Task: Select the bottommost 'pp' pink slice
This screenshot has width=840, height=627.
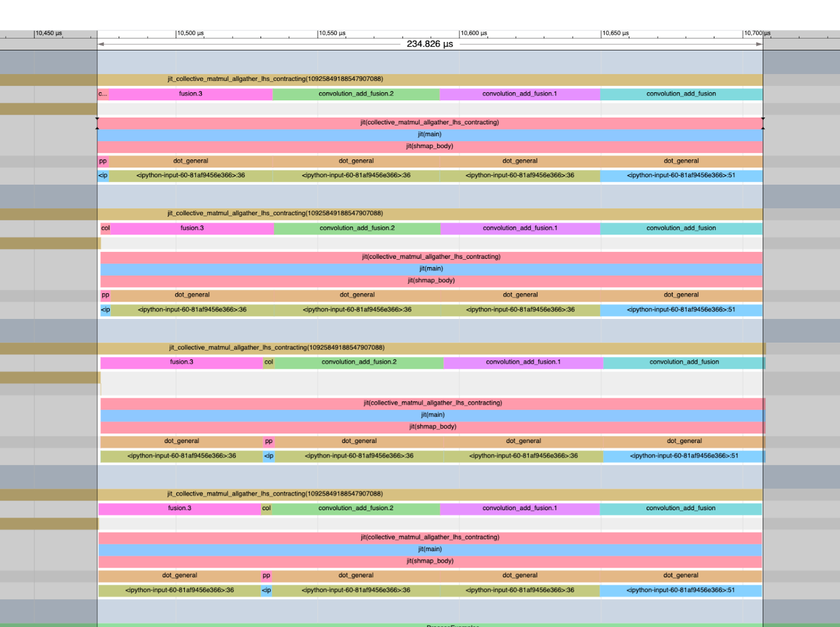Action: [267, 576]
